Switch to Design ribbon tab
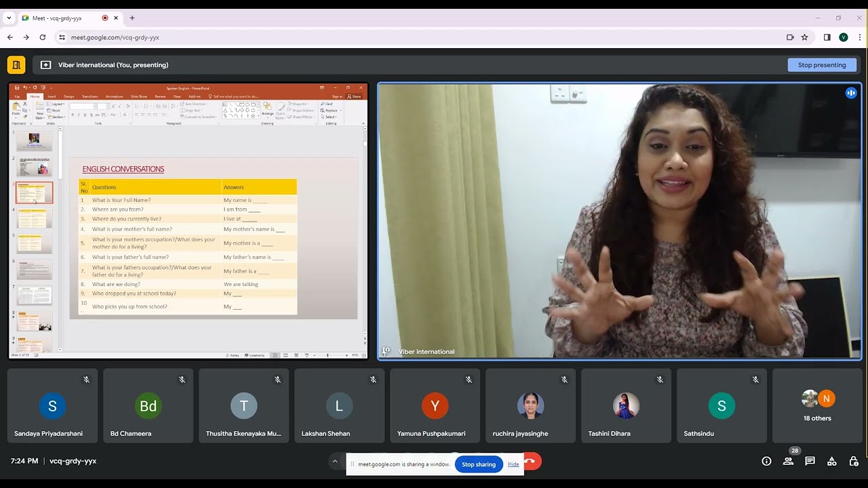Viewport: 868px width, 488px height. pos(68,96)
